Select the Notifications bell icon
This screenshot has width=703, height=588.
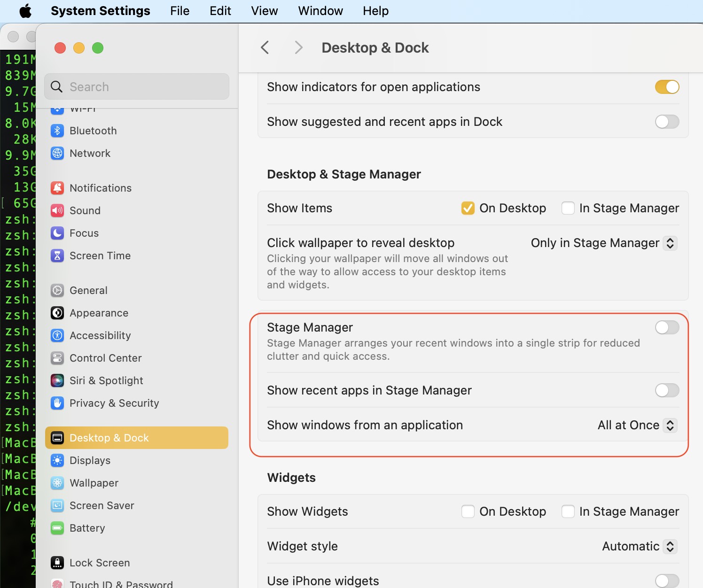(x=57, y=188)
